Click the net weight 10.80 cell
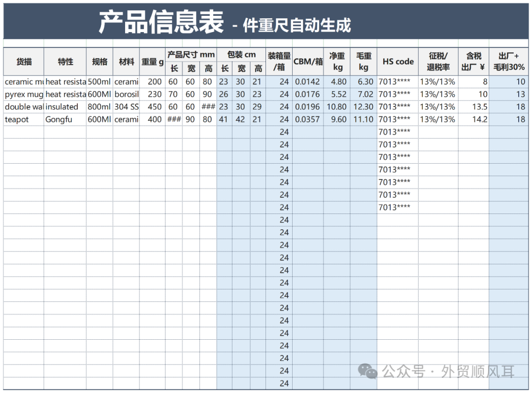This screenshot has height=393, width=532. click(337, 107)
